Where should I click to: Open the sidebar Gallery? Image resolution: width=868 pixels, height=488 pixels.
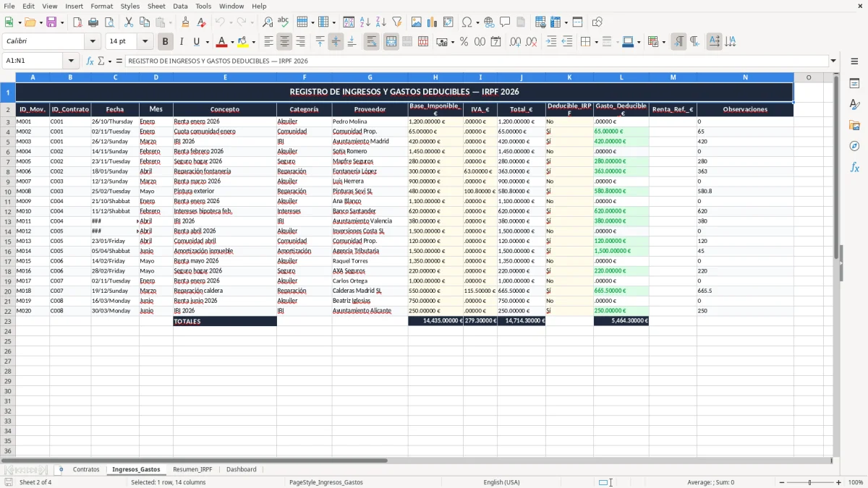(854, 126)
